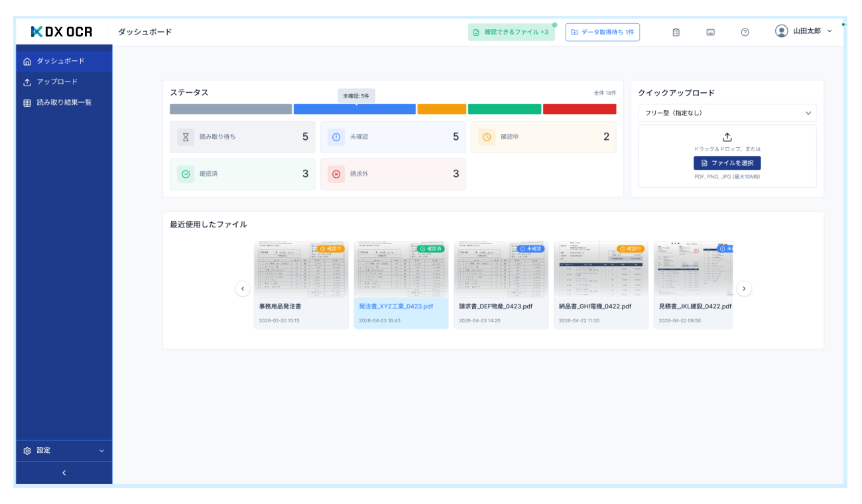Click the blue status bar segment
Image resolution: width=862 pixels, height=504 pixels.
pyautogui.click(x=355, y=109)
